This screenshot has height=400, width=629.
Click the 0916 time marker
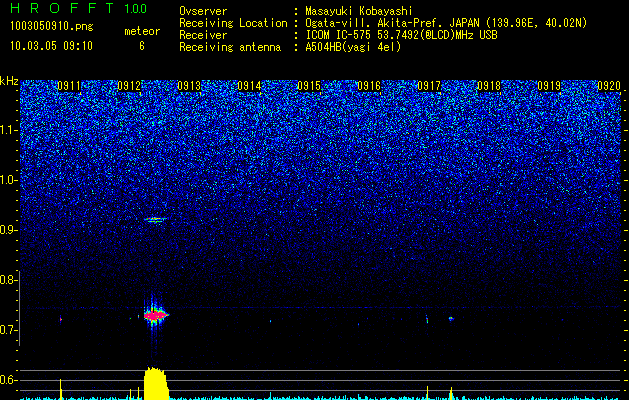pyautogui.click(x=369, y=86)
